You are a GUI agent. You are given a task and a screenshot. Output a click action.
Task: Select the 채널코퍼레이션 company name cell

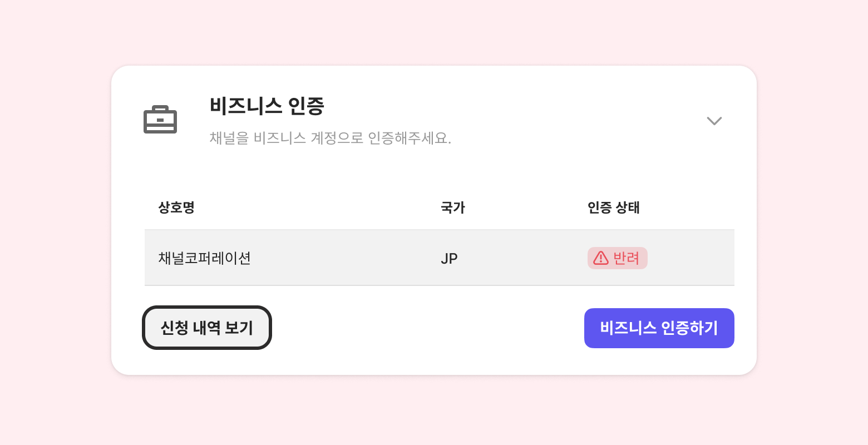tap(204, 258)
